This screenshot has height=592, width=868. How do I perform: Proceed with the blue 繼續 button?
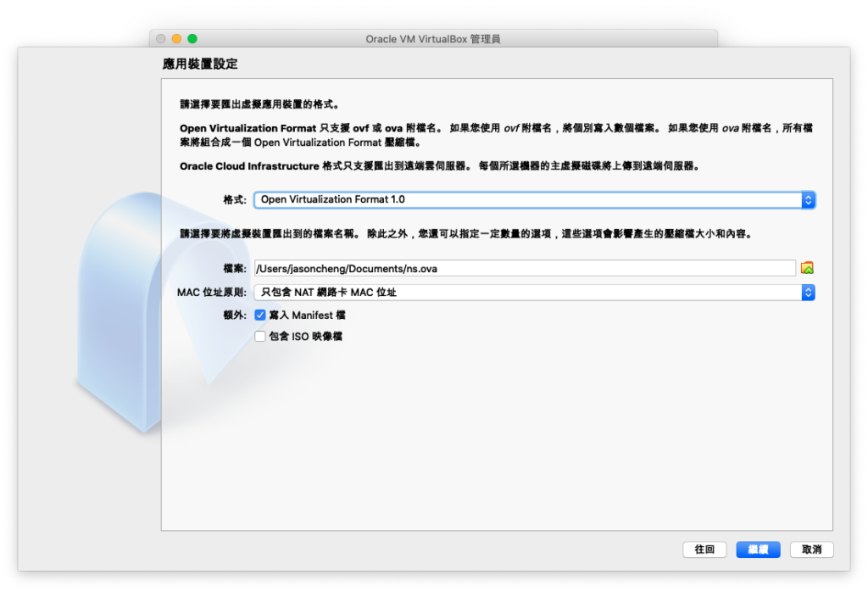[759, 550]
